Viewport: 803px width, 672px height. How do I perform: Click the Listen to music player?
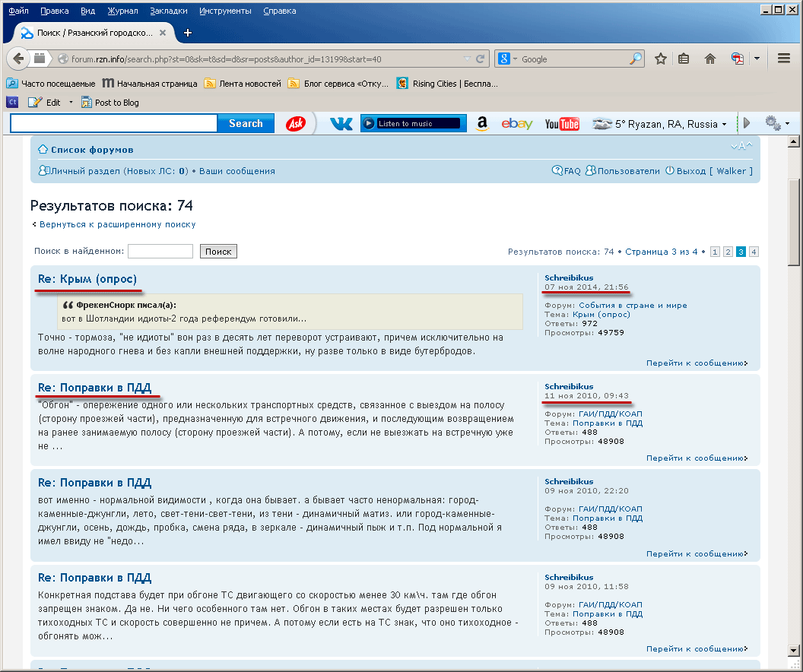pyautogui.click(x=413, y=124)
